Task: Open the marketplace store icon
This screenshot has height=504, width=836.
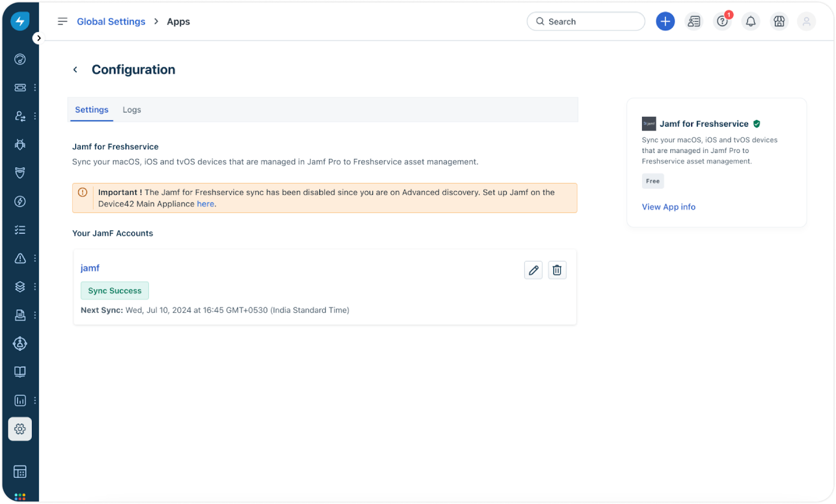Action: [x=779, y=21]
